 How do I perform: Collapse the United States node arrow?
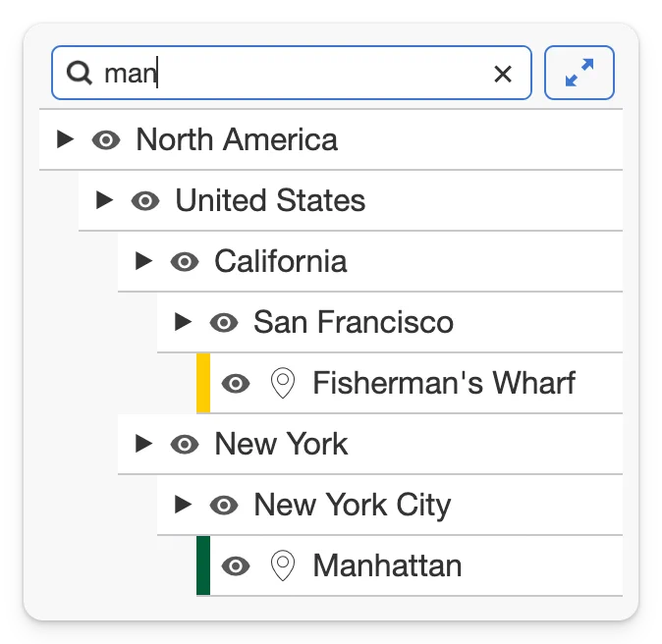pos(104,200)
